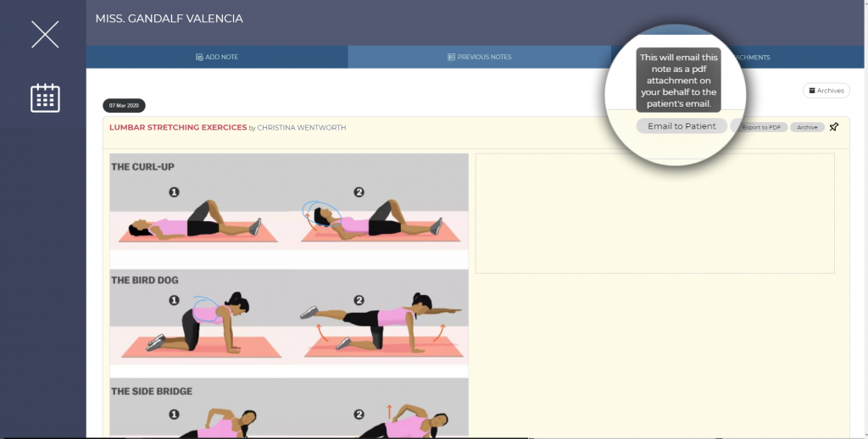The height and width of the screenshot is (439, 868).
Task: Click the note icon beside Add Note
Action: point(199,57)
